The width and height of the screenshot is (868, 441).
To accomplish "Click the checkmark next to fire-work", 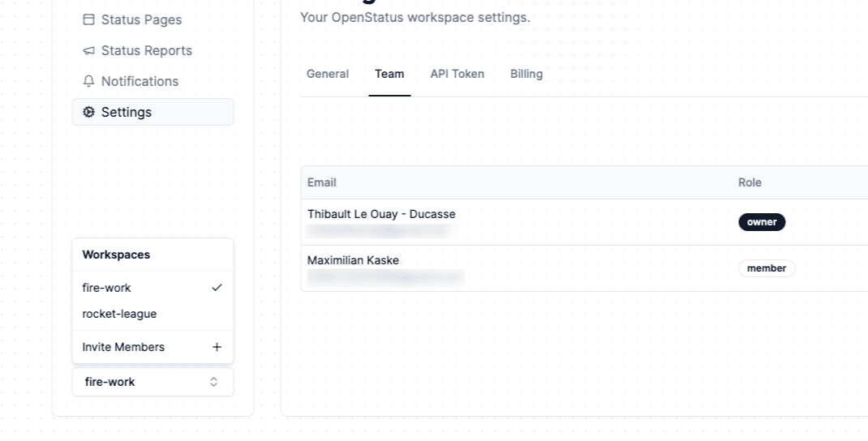I will 217,288.
